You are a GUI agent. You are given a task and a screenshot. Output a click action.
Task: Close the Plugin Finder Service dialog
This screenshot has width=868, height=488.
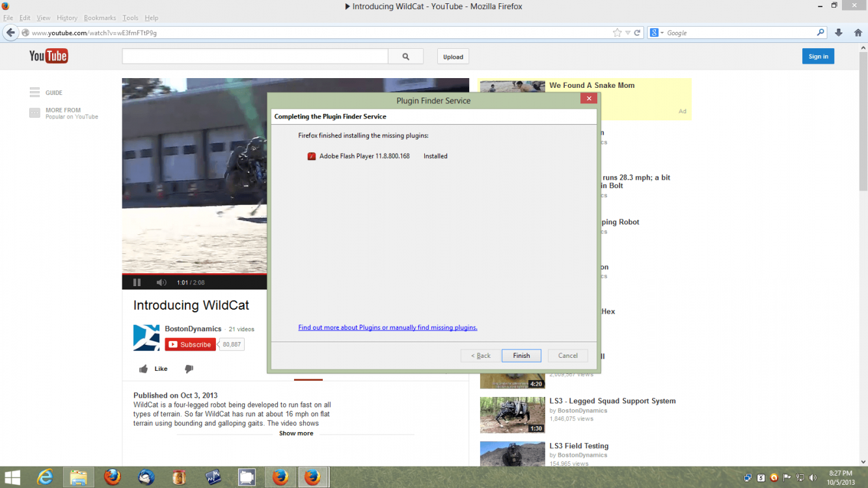tap(588, 98)
